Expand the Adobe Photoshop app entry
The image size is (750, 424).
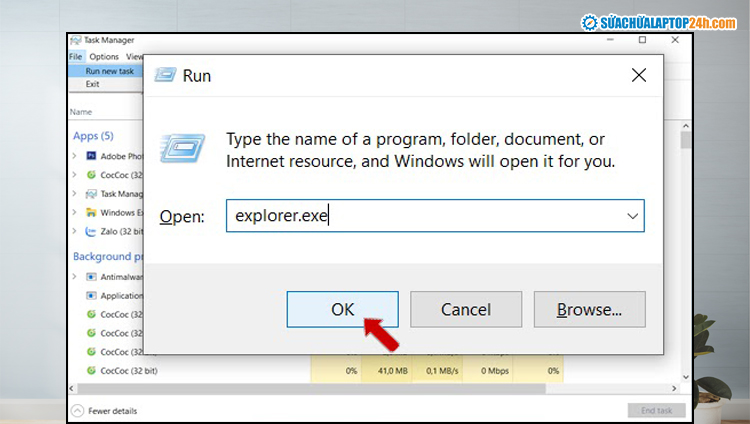(75, 156)
